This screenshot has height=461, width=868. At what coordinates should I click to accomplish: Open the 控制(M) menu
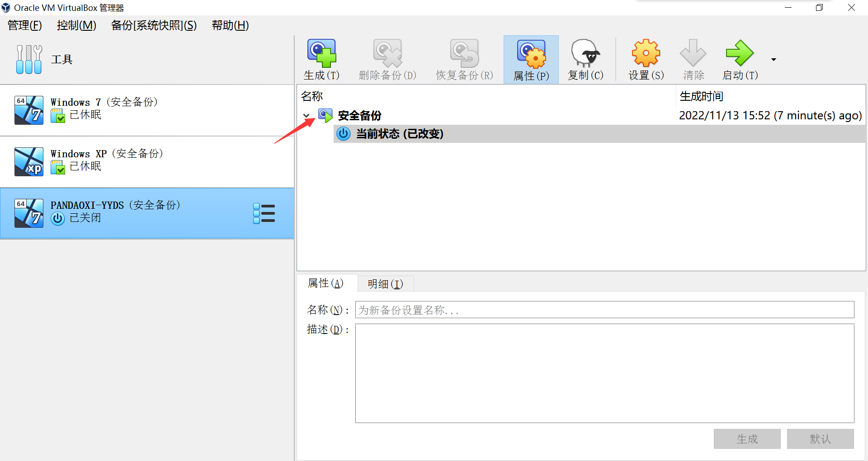click(76, 25)
